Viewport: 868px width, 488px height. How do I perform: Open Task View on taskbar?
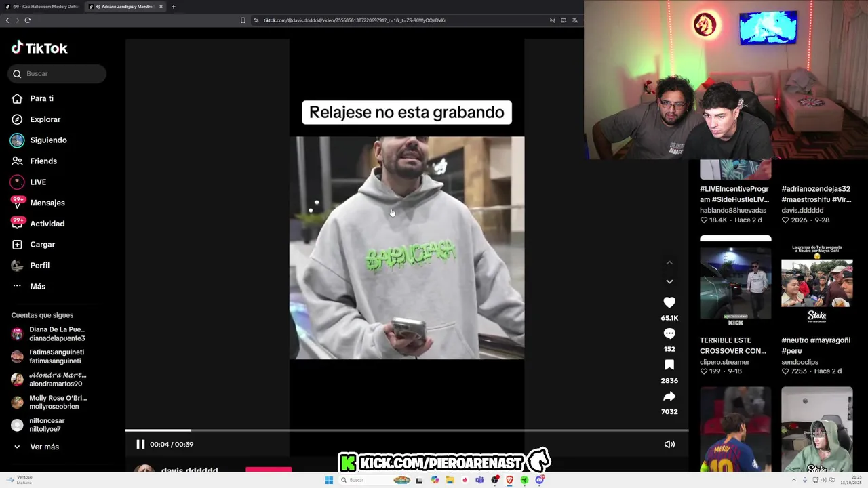click(419, 480)
